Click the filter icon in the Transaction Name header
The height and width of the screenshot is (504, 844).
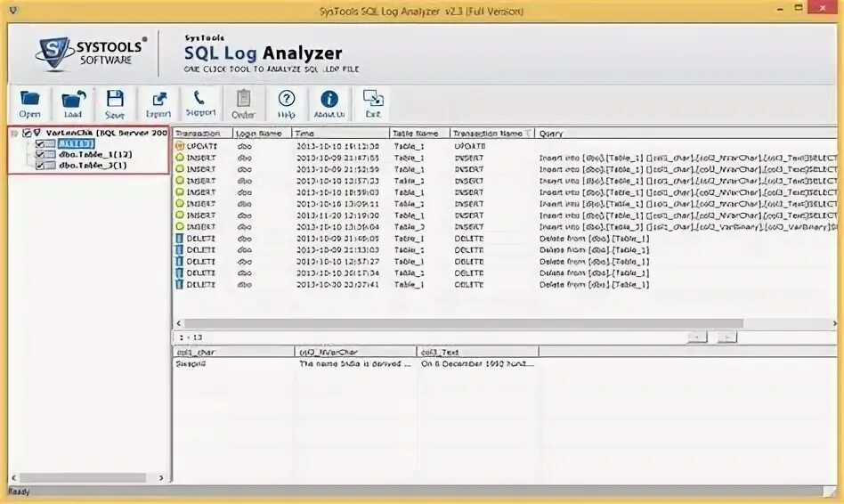(x=529, y=133)
